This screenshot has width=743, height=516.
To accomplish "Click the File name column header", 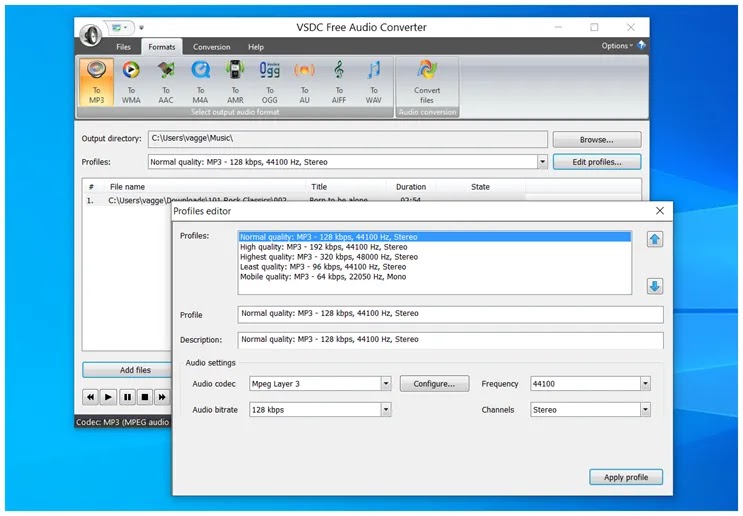I will click(x=205, y=187).
